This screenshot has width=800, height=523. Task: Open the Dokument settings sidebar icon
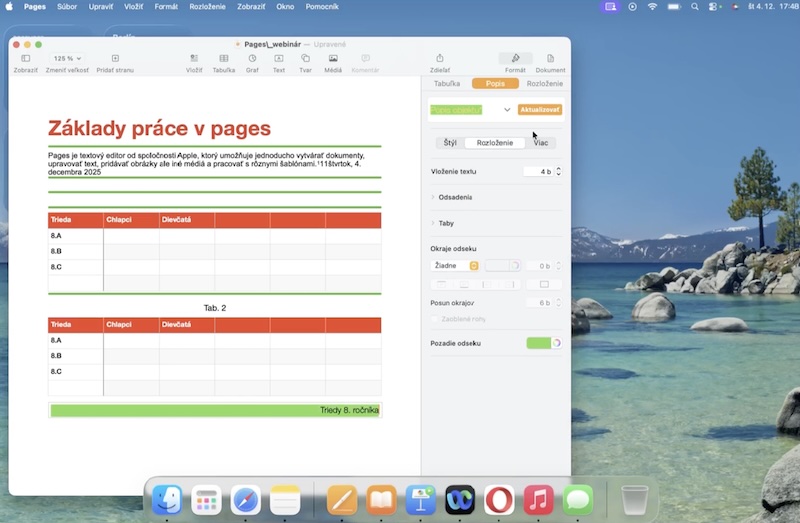click(550, 59)
